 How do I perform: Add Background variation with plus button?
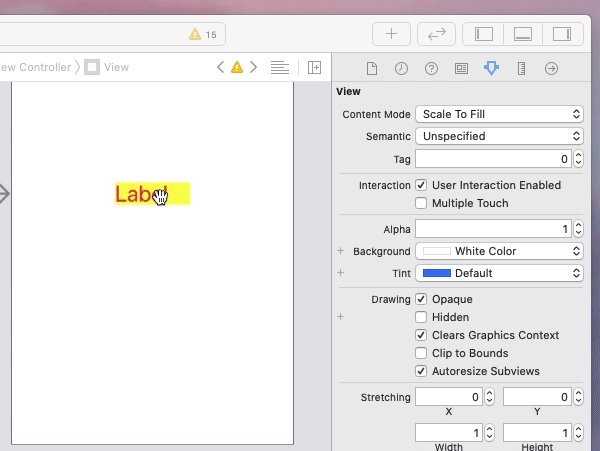pos(341,251)
